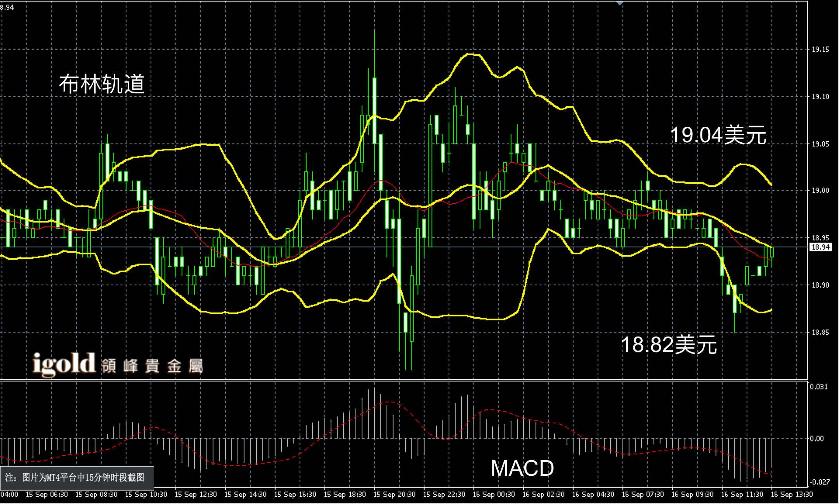Image resolution: width=839 pixels, height=504 pixels.
Task: Click the 19.10 price scale label
Action: click(x=820, y=97)
